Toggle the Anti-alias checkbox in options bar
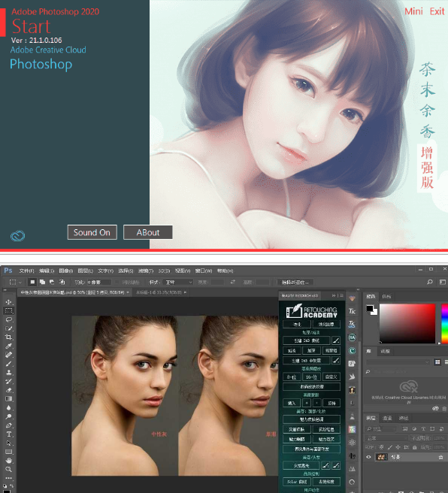 [117, 283]
